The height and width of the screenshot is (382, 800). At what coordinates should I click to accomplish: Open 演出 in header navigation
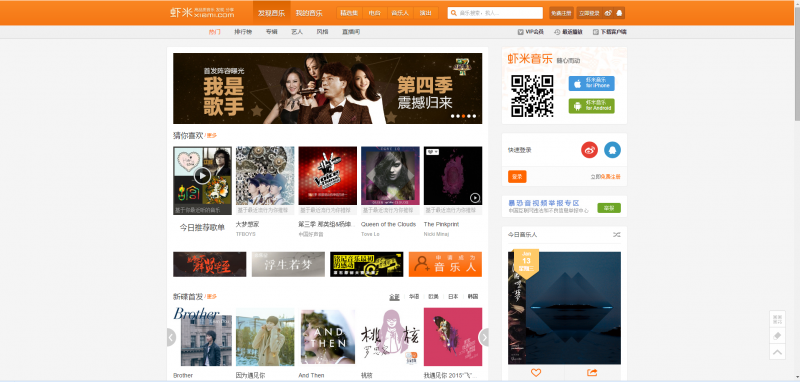pos(426,13)
